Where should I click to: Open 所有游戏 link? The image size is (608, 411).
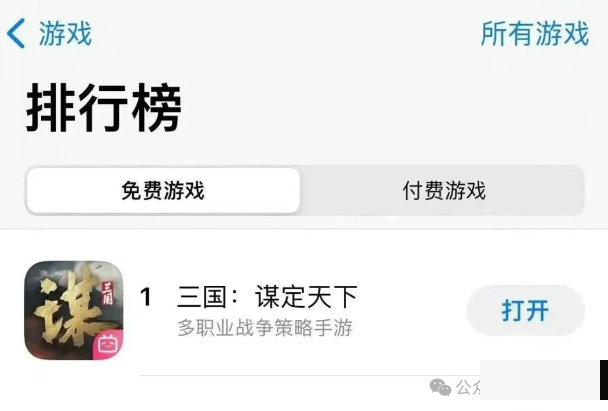click(535, 34)
